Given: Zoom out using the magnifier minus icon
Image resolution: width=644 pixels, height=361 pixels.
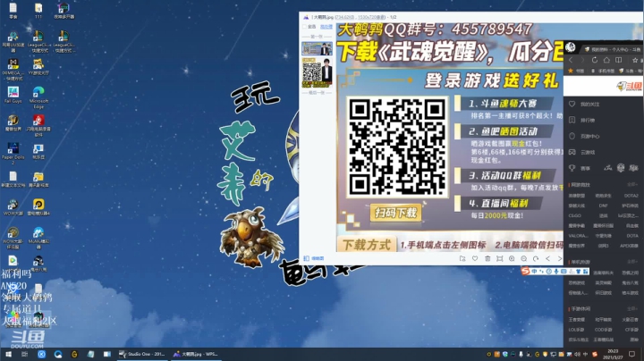Looking at the screenshot, I should [523, 258].
